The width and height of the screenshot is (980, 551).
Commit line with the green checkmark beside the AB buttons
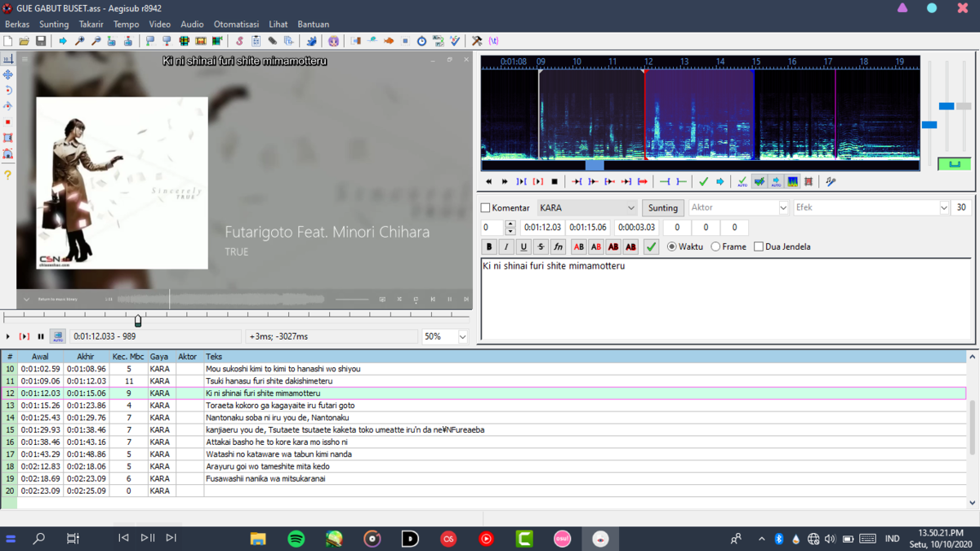click(x=651, y=247)
